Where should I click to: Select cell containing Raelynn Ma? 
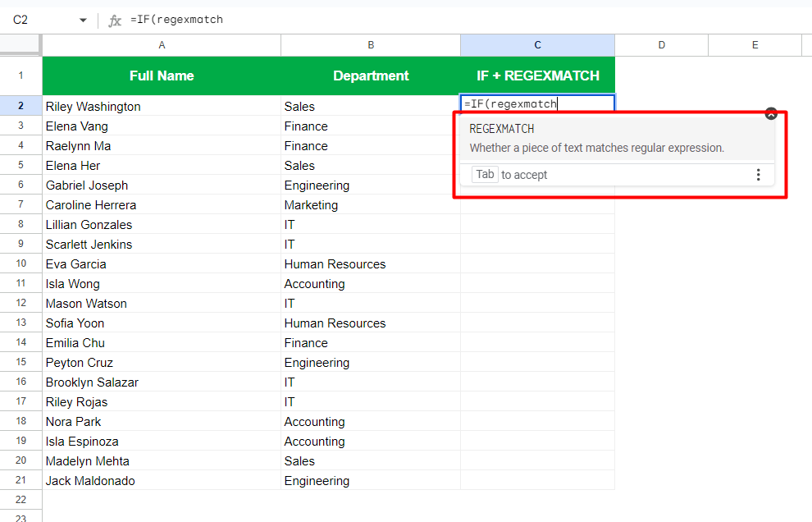[x=162, y=145]
